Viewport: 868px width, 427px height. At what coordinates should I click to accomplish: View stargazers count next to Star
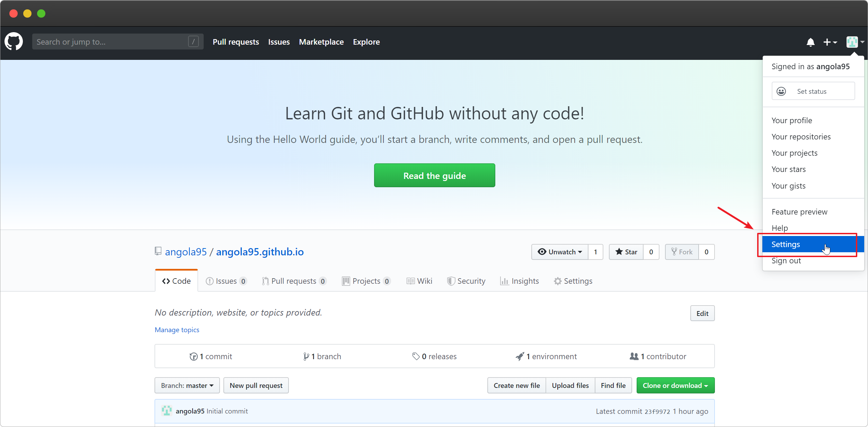pos(651,252)
